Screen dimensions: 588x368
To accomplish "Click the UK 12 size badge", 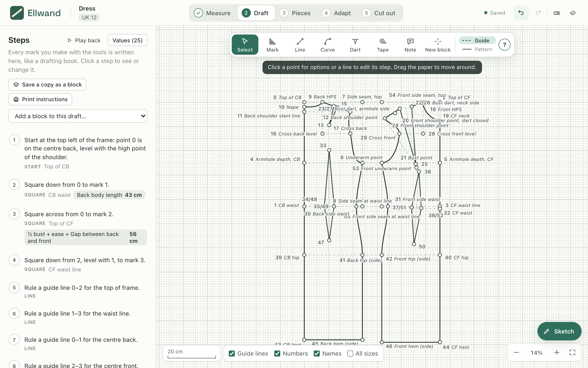I will [x=89, y=17].
